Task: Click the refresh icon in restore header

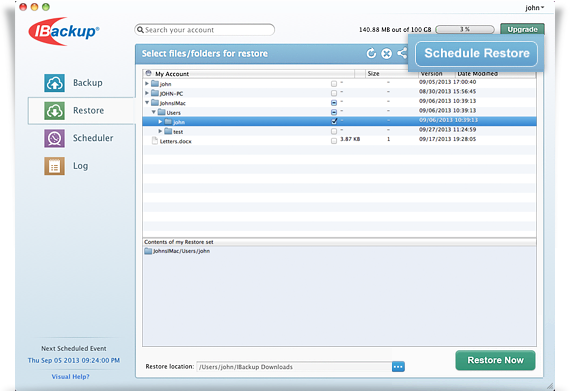Action: 371,53
